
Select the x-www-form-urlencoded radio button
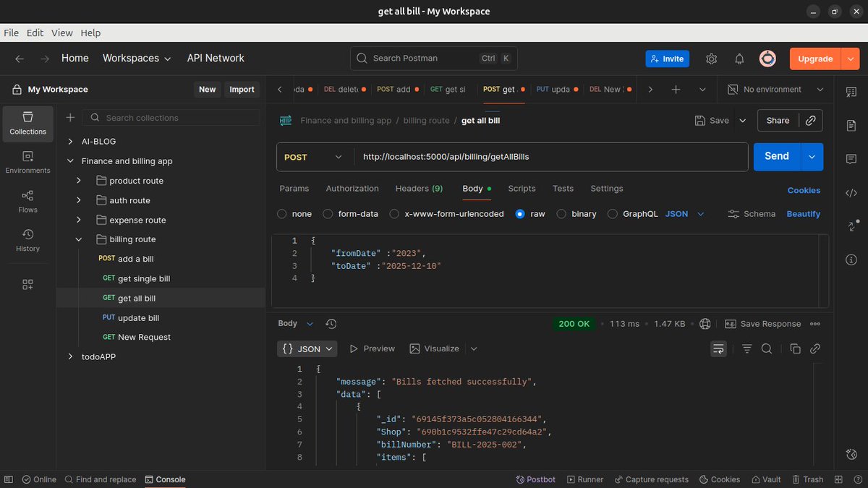[394, 214]
